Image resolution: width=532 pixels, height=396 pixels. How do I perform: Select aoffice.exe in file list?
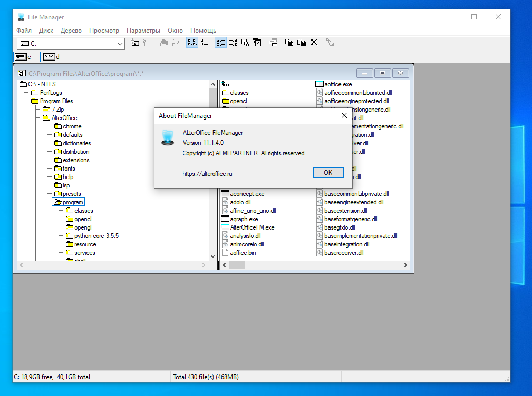click(334, 84)
